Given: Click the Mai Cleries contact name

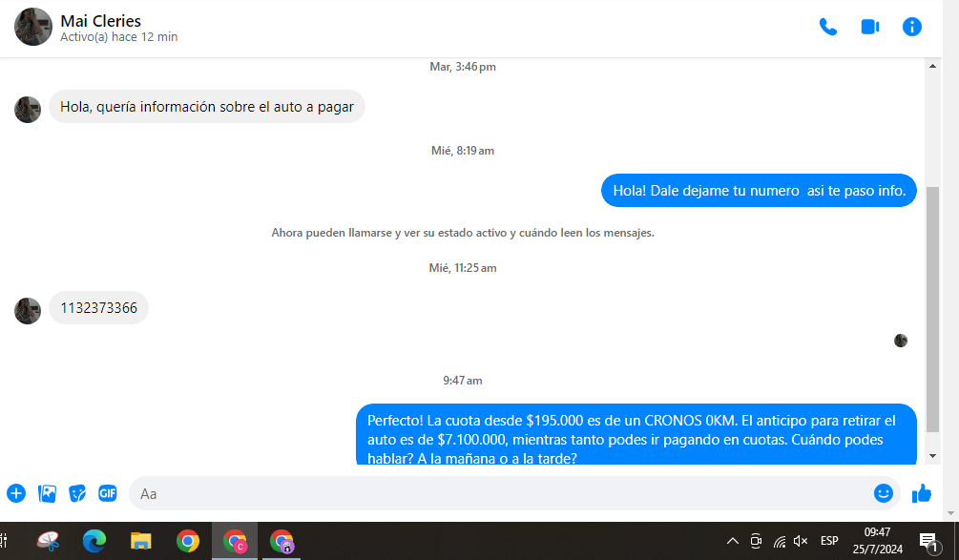Looking at the screenshot, I should tap(100, 21).
